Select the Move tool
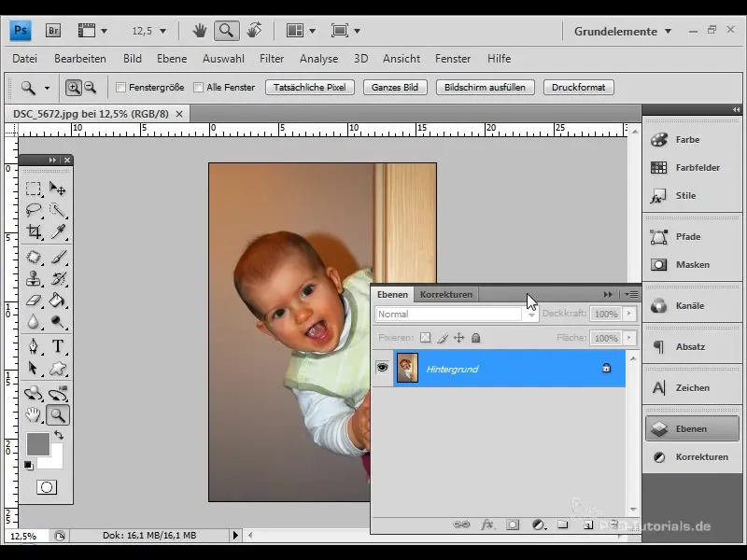The height and width of the screenshot is (560, 747). coord(58,189)
